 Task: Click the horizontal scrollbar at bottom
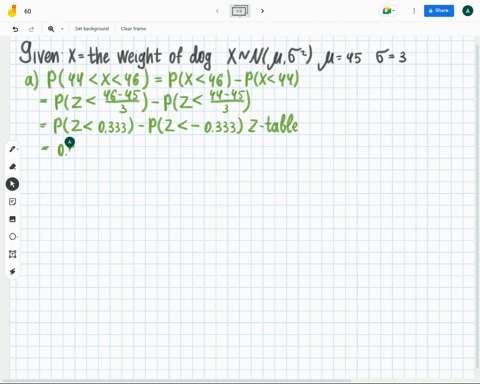pos(177,380)
